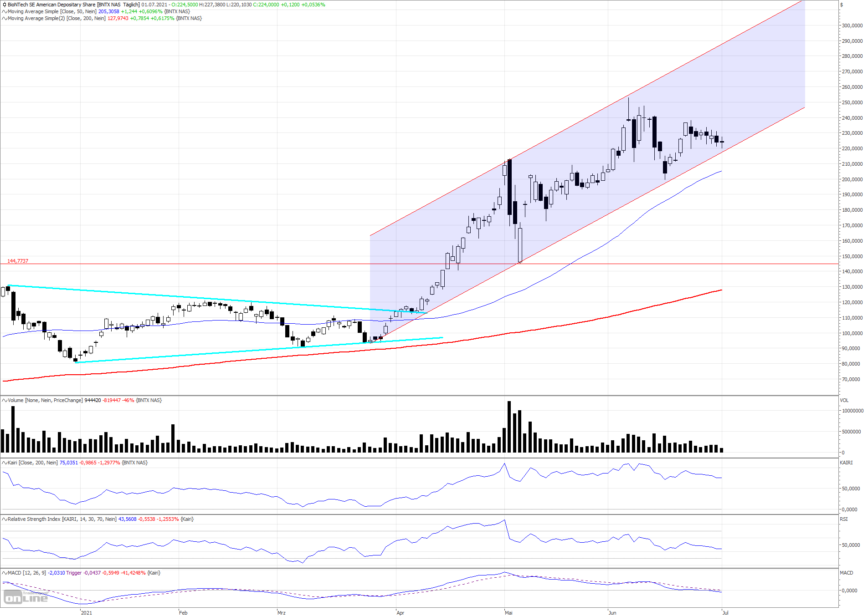Screen dimensions: 868x616
Task: Select the Moving Average Simple [Close, 50, Nein] legend
Action: [x=52, y=11]
